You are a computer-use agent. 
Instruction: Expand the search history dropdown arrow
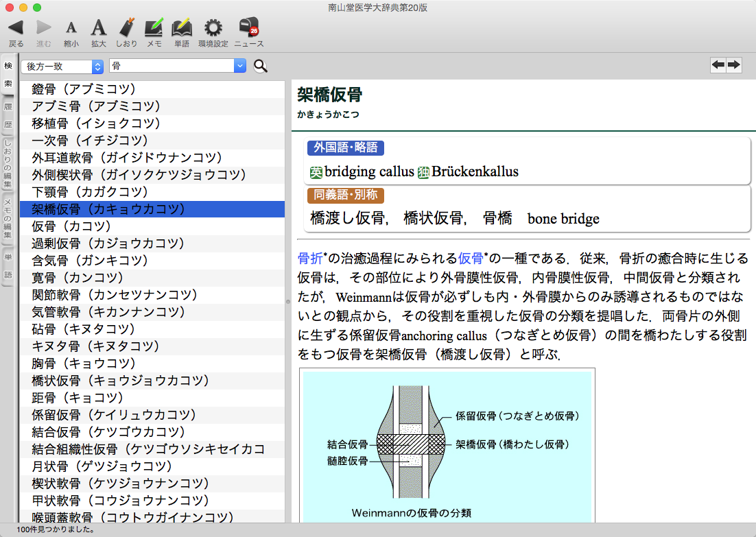[239, 66]
